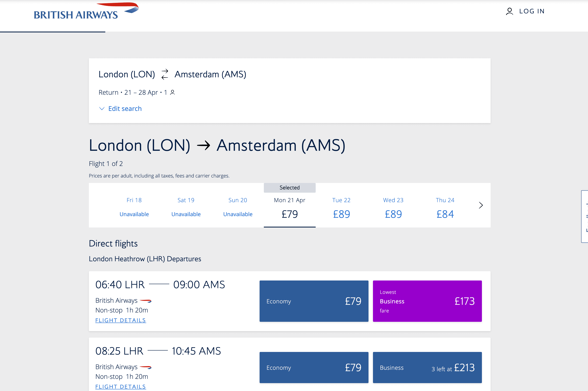This screenshot has width=588, height=391.
Task: Click the British Airways logo
Action: click(86, 12)
